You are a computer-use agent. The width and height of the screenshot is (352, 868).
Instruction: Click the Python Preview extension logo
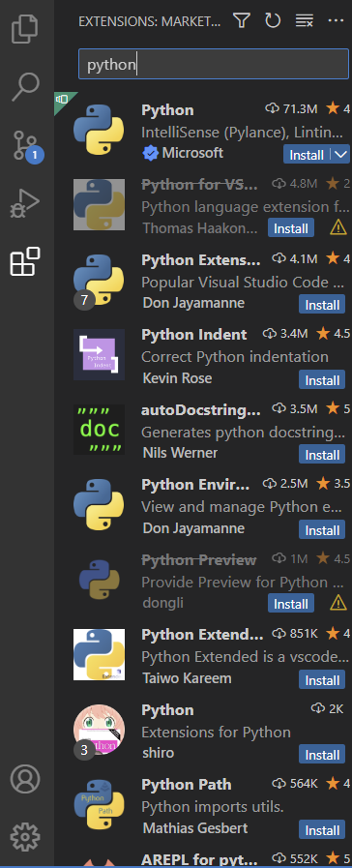[x=99, y=579]
